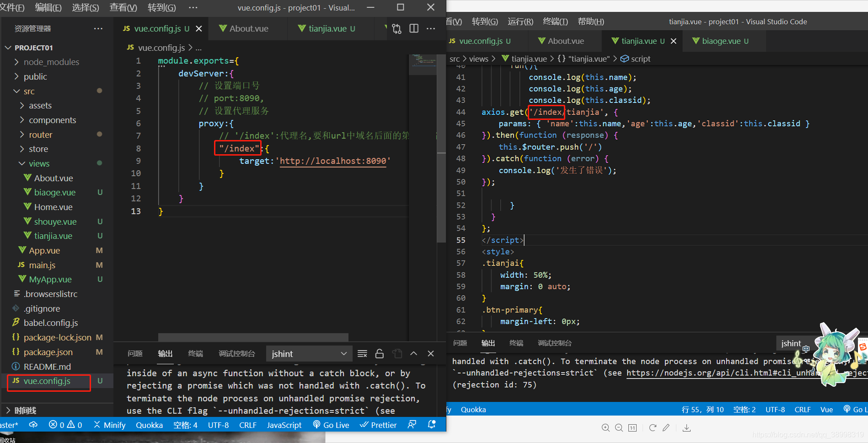Open notifications bell in status bar
The image size is (868, 443).
coord(431,425)
